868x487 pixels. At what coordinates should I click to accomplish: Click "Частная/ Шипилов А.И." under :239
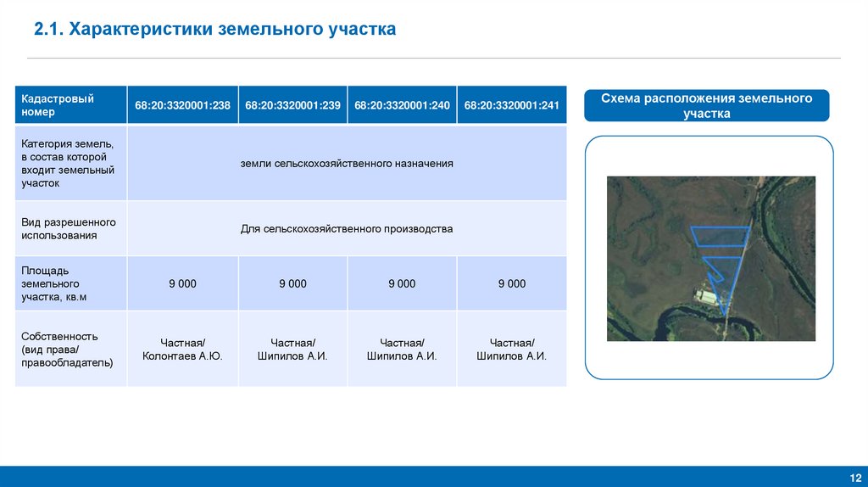[x=292, y=349]
